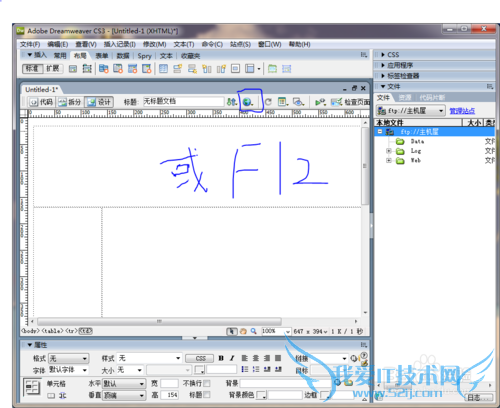Switch to 扩展 expanded mode
The width and height of the screenshot is (500, 408).
(53, 69)
